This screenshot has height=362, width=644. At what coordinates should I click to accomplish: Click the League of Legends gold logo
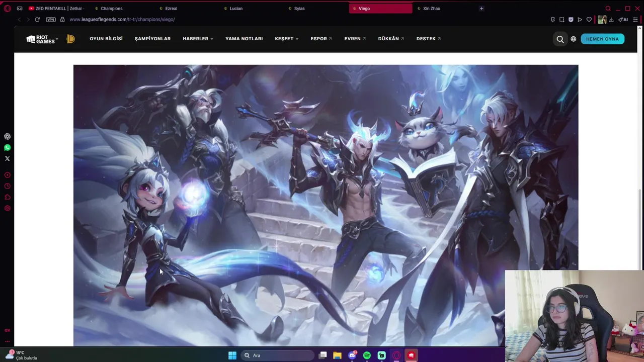pyautogui.click(x=70, y=39)
